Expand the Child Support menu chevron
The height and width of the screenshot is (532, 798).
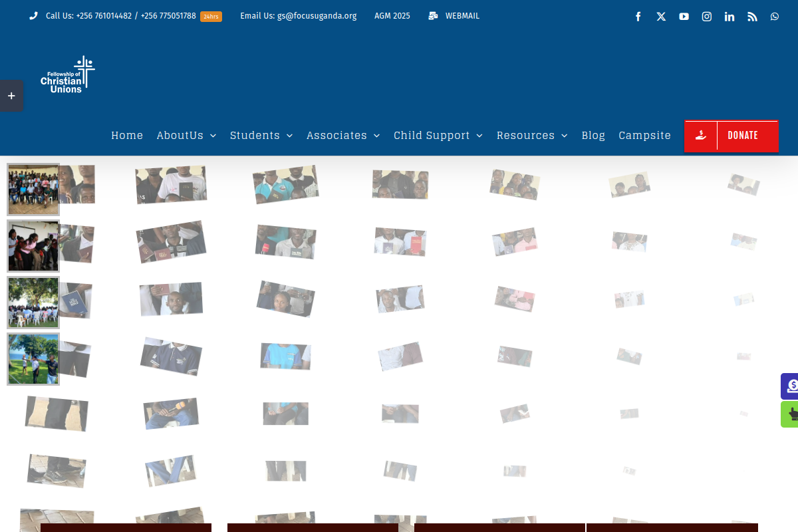coord(479,136)
